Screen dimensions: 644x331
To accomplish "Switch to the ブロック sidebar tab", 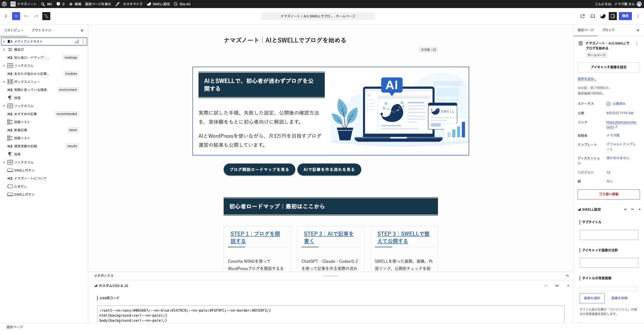I will 608,30.
